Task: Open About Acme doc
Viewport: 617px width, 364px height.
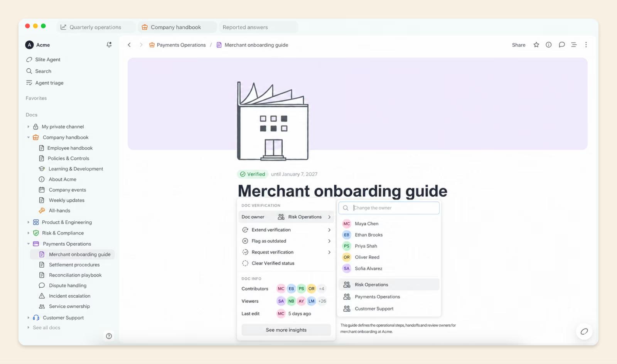Action: click(x=57, y=179)
